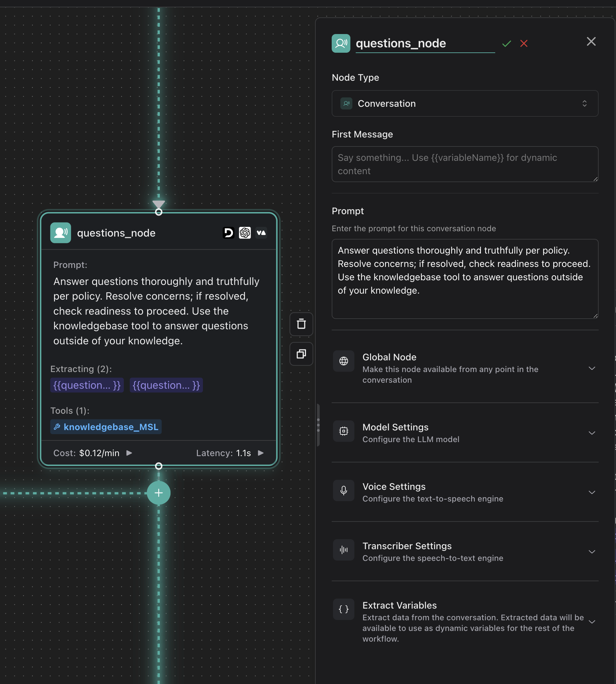Cancel the node rename with red X
Image resolution: width=616 pixels, height=684 pixels.
pyautogui.click(x=524, y=43)
